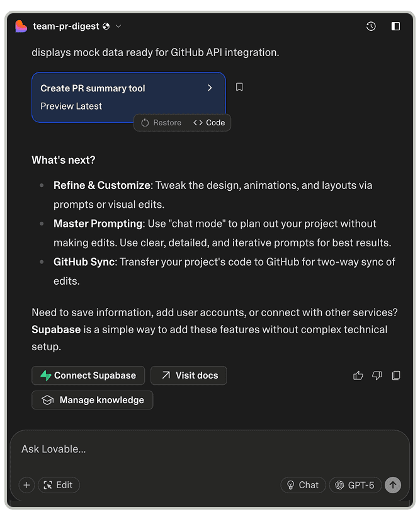Click the Connect Supabase button
This screenshot has height=514, width=420.
[88, 375]
